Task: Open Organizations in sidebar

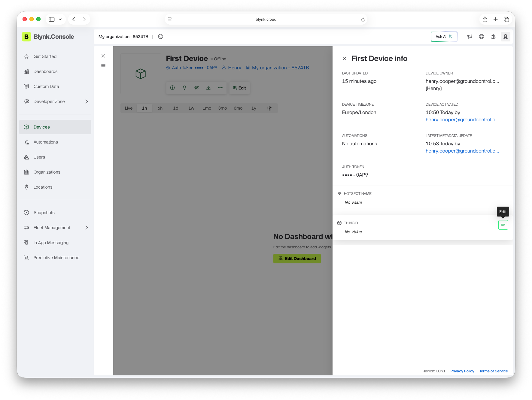Action: pos(55,172)
